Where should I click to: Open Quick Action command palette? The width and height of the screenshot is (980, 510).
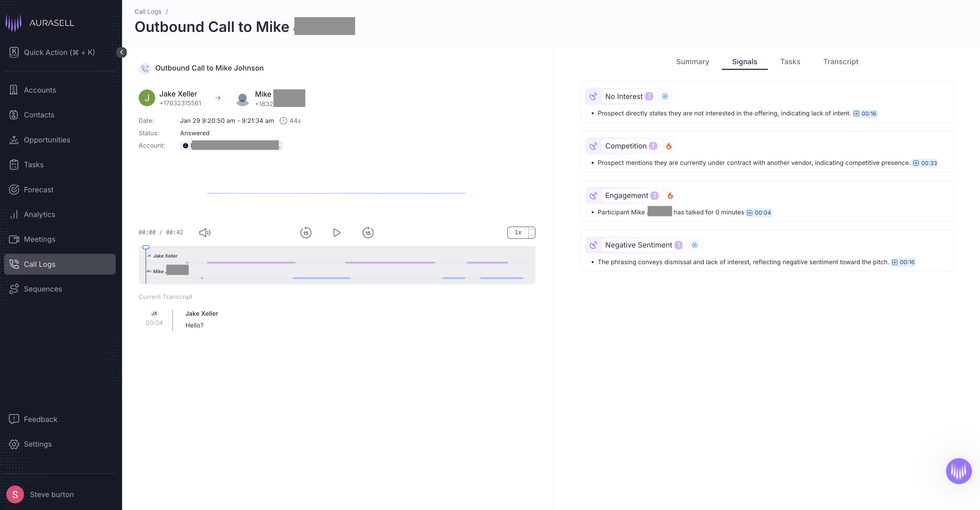(59, 52)
